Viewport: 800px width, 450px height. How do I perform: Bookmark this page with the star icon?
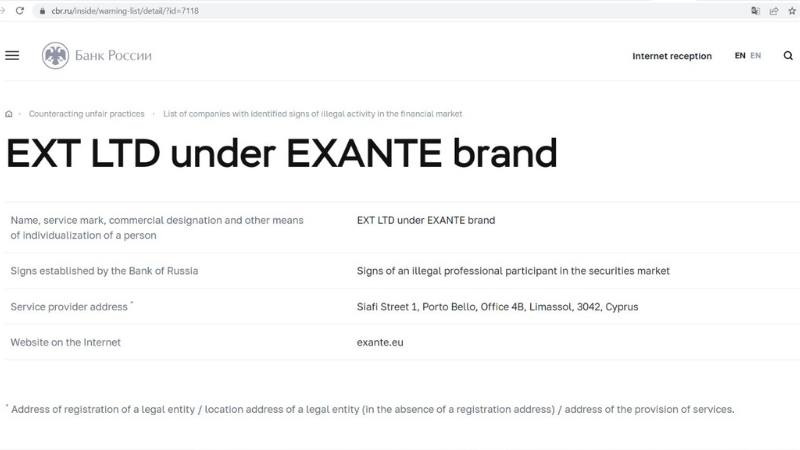point(790,11)
